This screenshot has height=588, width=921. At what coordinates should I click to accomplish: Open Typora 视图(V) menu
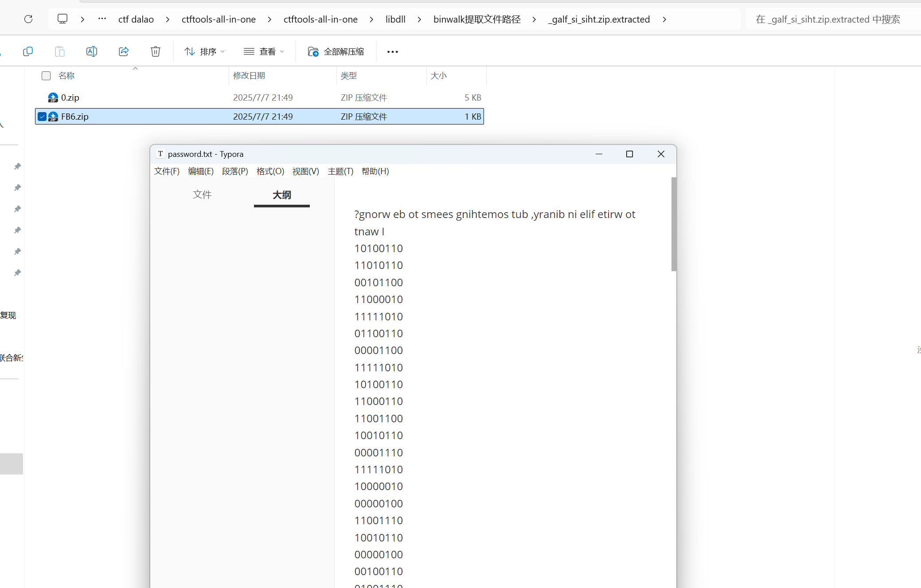tap(305, 171)
